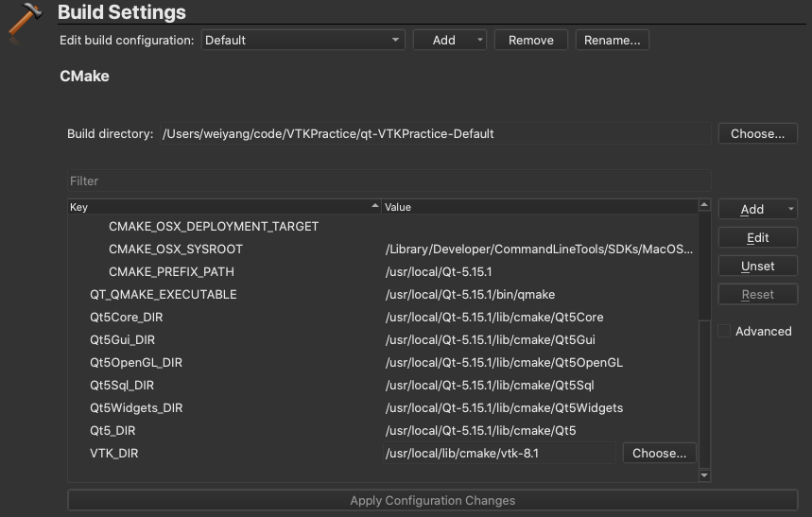
Task: Expand the side Add button arrow menu
Action: click(791, 209)
